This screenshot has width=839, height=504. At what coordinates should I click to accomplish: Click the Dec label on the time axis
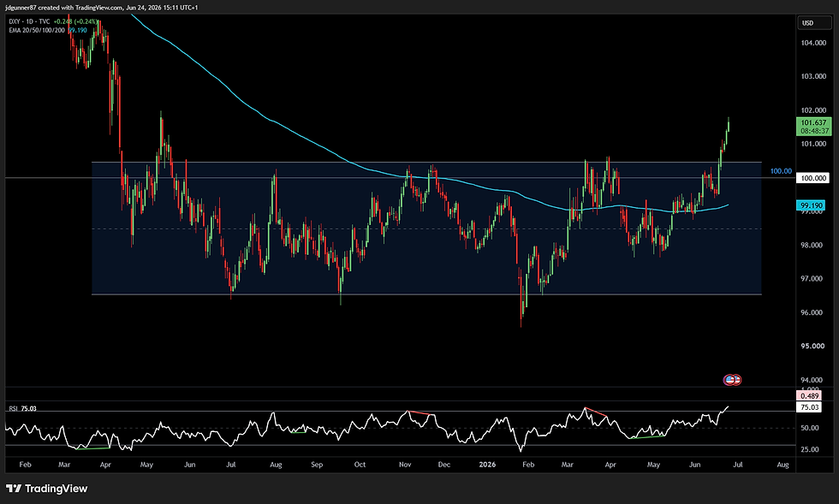pyautogui.click(x=444, y=465)
